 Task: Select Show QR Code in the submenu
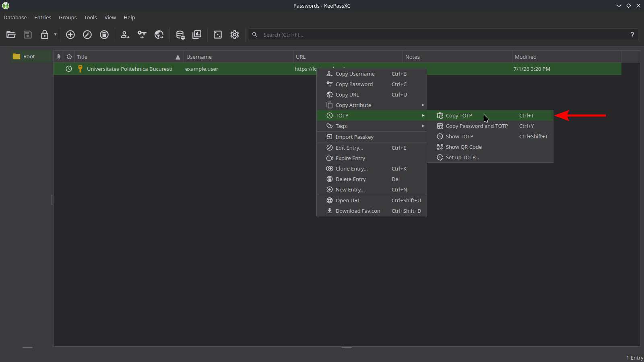click(x=490, y=147)
